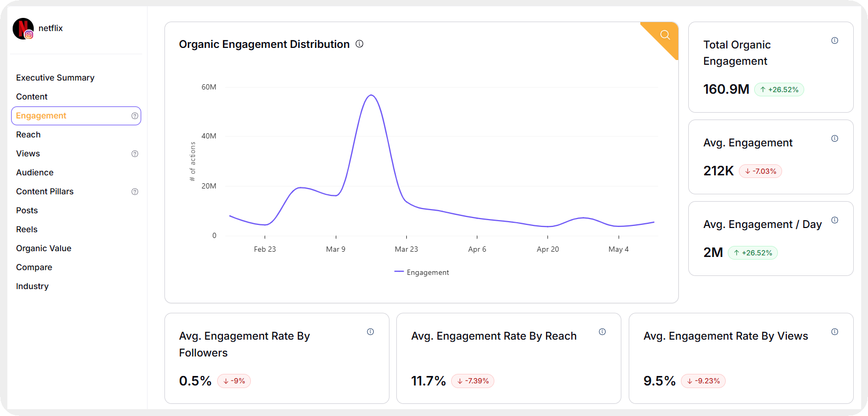Click the -7.03% change badge

(x=760, y=171)
